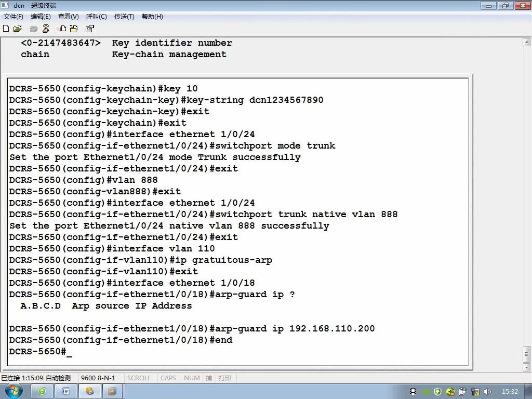Click the Open file toolbar icon
Image resolution: width=532 pixels, height=399 pixels.
(x=17, y=29)
